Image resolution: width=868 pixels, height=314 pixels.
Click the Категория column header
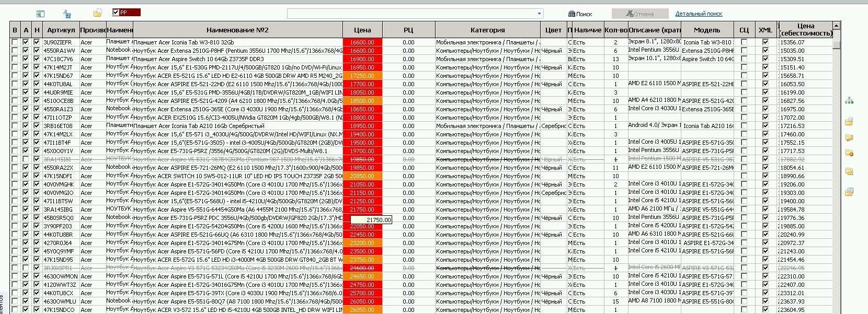click(x=487, y=30)
